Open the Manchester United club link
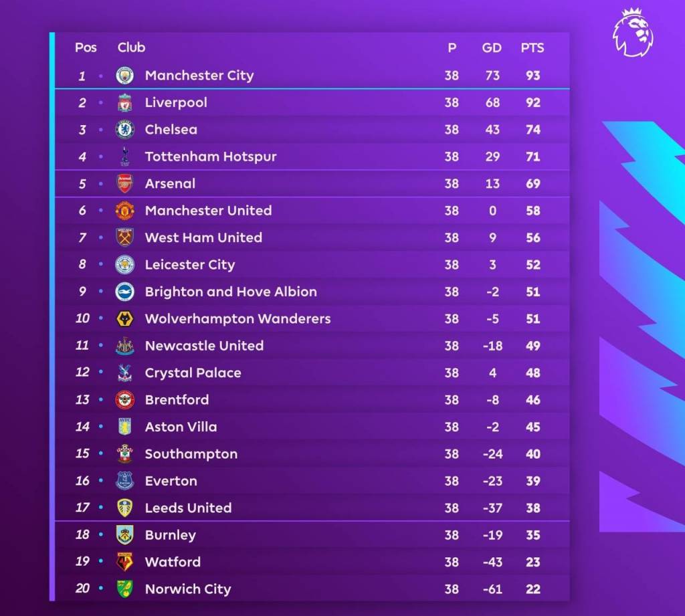The height and width of the screenshot is (616, 685). pyautogui.click(x=208, y=211)
